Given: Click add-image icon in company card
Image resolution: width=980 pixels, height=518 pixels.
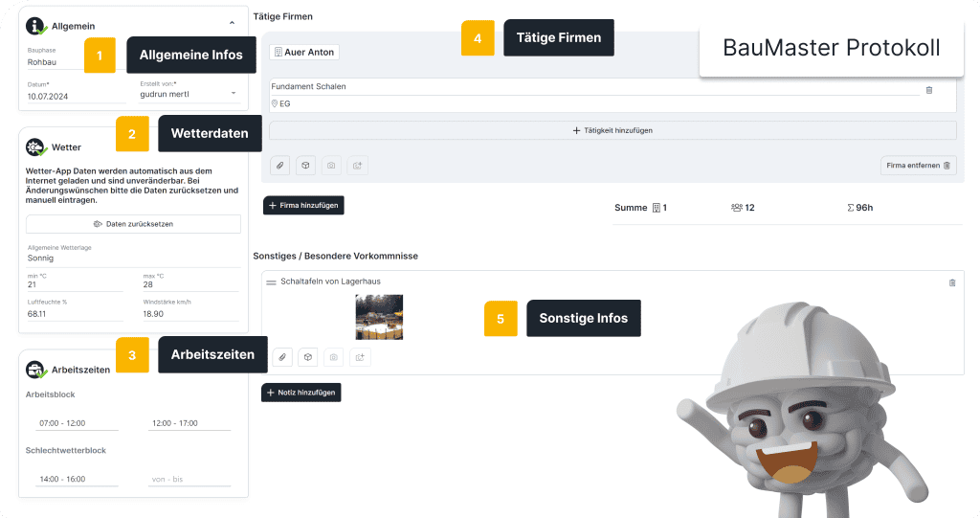Looking at the screenshot, I should [x=358, y=166].
